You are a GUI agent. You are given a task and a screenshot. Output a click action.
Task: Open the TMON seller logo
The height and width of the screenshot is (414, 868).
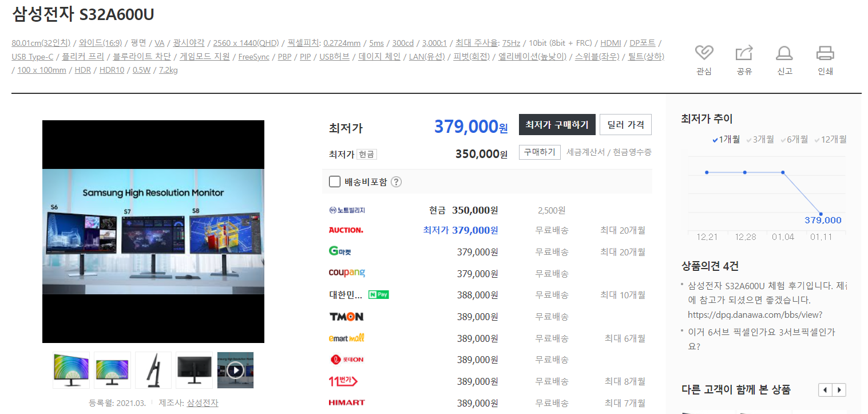346,317
